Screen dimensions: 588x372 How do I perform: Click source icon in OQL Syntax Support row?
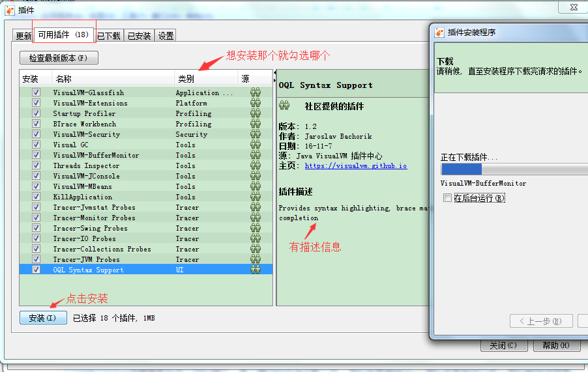(x=256, y=270)
